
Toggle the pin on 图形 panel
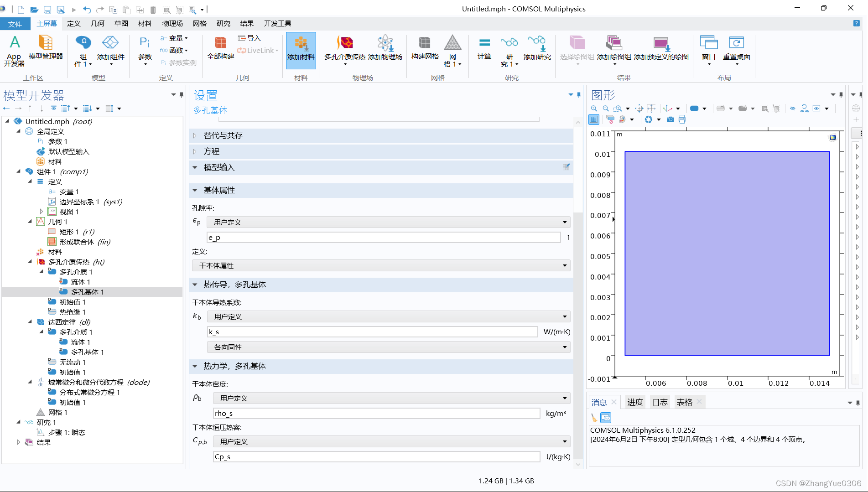(x=841, y=95)
